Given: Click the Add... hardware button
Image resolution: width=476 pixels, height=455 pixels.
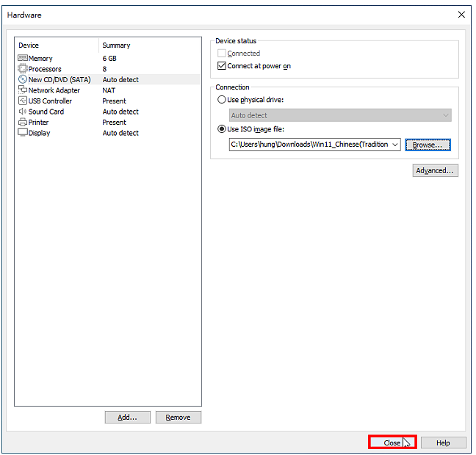Looking at the screenshot, I should (128, 418).
